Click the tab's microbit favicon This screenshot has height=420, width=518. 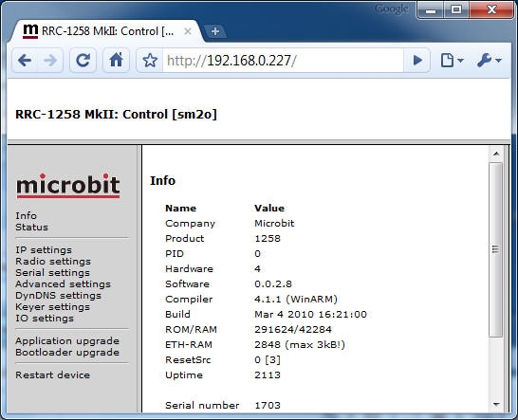tap(30, 31)
